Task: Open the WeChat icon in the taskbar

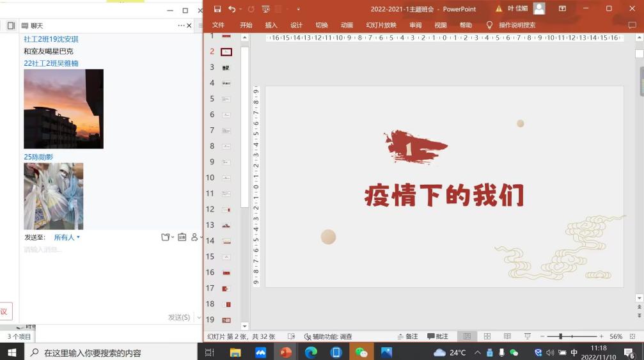Action: click(x=361, y=352)
